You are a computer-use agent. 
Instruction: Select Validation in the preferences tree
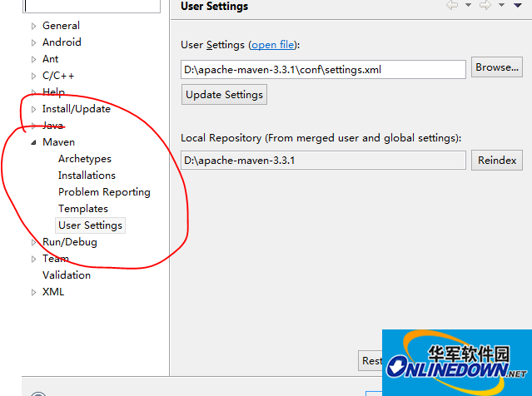coord(67,275)
